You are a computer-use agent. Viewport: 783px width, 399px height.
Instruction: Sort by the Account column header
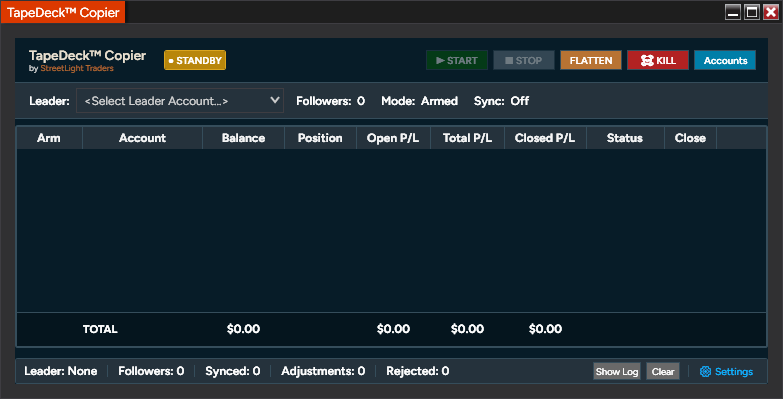tap(142, 138)
